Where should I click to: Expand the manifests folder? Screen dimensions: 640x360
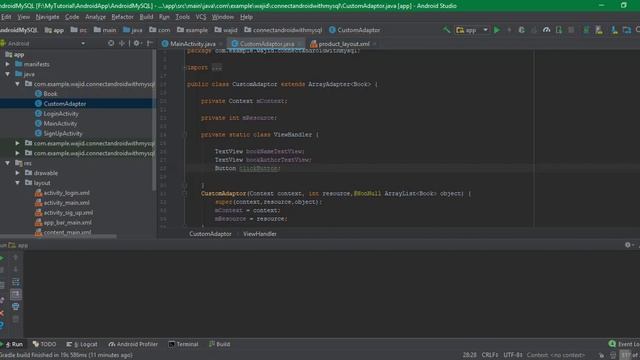pyautogui.click(x=8, y=64)
